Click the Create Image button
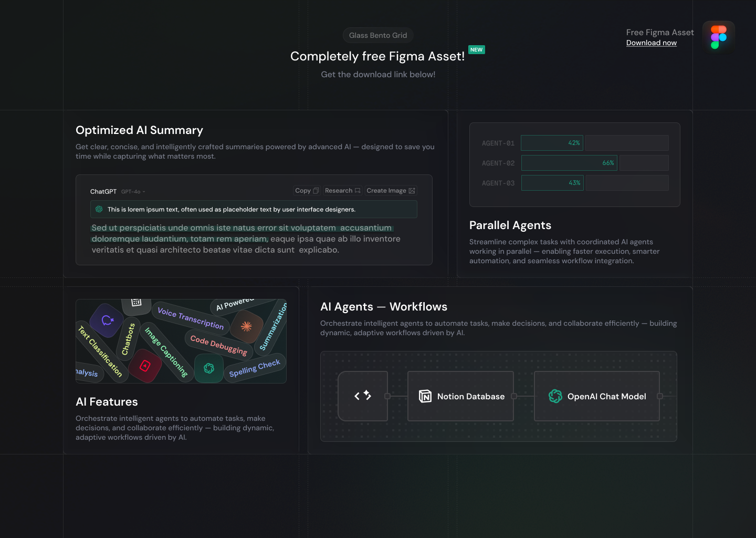 pyautogui.click(x=391, y=190)
